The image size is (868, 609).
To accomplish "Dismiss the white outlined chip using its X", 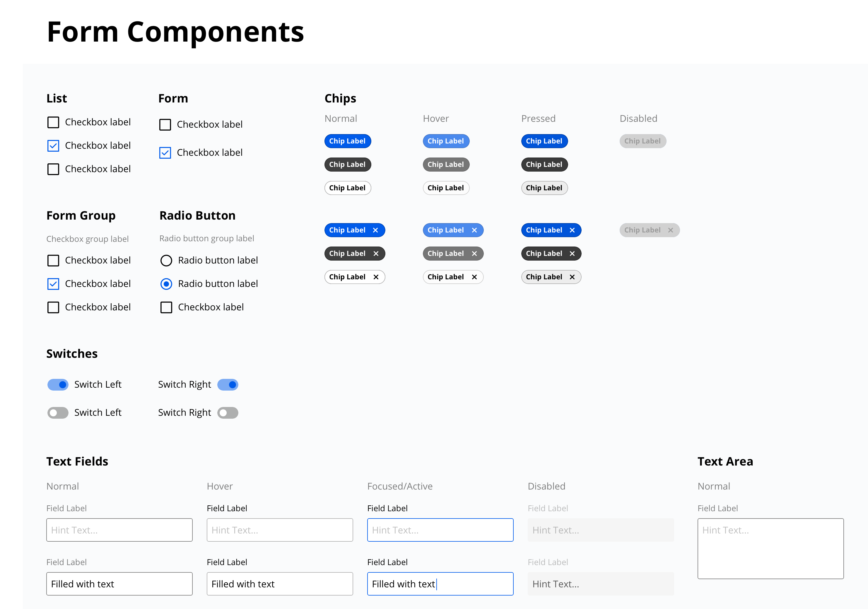I will pyautogui.click(x=376, y=277).
